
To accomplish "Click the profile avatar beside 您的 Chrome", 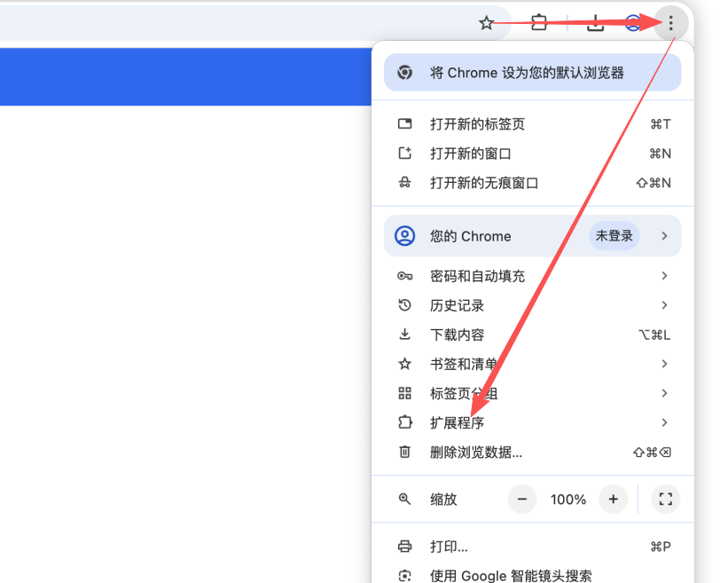I will 405,236.
